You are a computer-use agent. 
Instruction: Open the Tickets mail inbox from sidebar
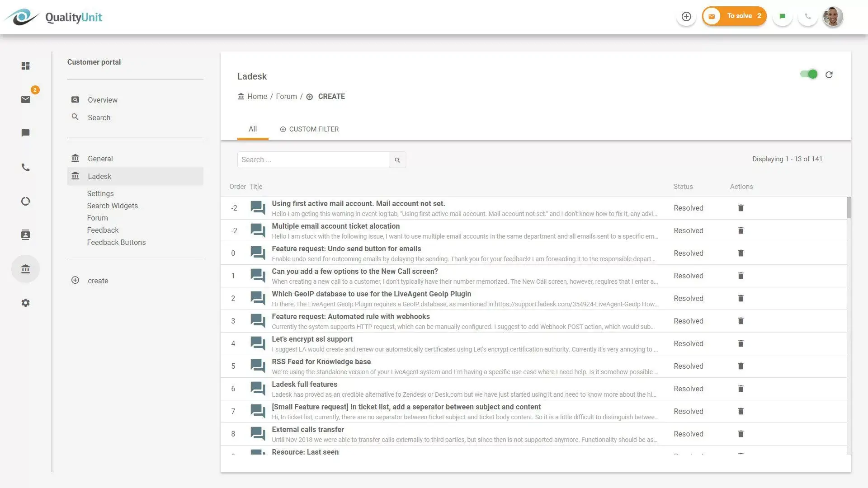(x=26, y=99)
